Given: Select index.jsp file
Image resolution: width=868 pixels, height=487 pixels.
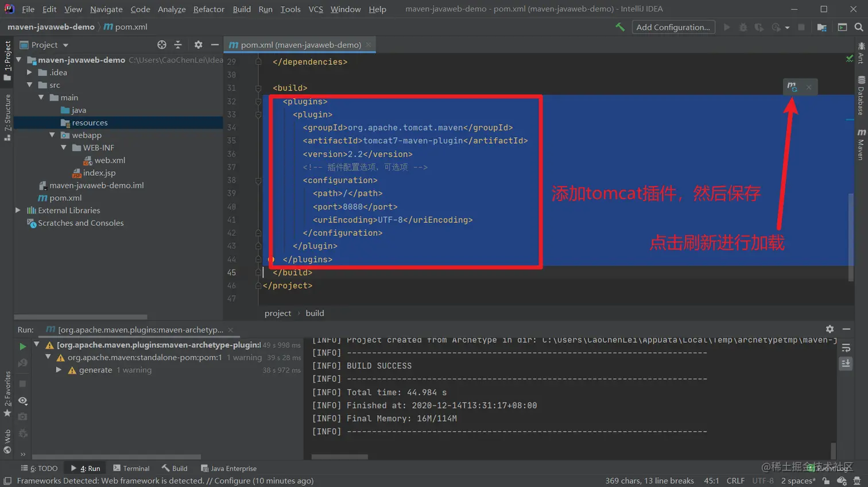Looking at the screenshot, I should [94, 173].
